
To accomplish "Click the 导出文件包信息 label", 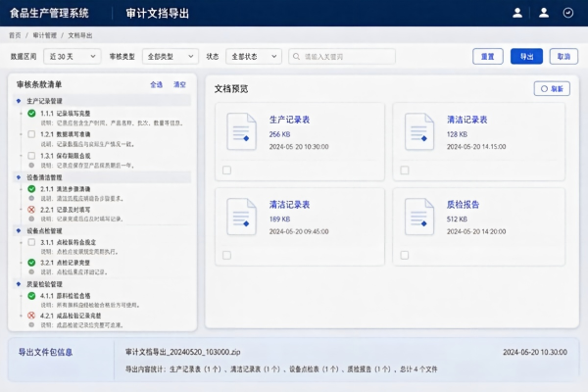I will [x=45, y=352].
